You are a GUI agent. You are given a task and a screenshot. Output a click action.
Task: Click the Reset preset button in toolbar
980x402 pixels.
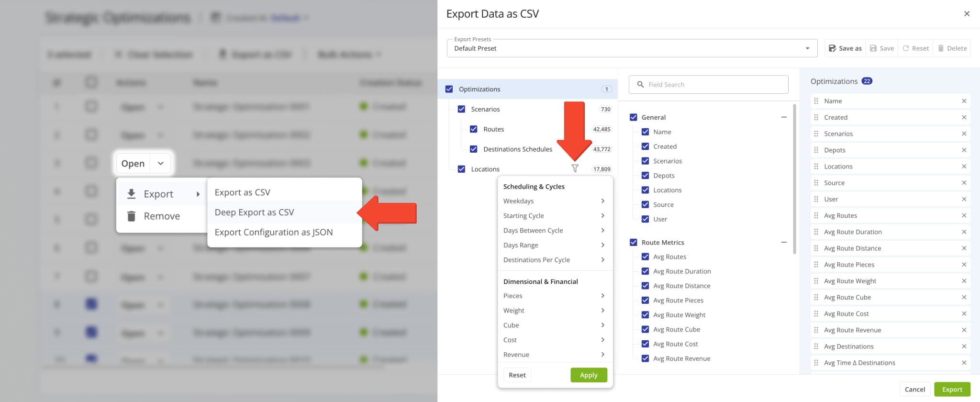915,48
